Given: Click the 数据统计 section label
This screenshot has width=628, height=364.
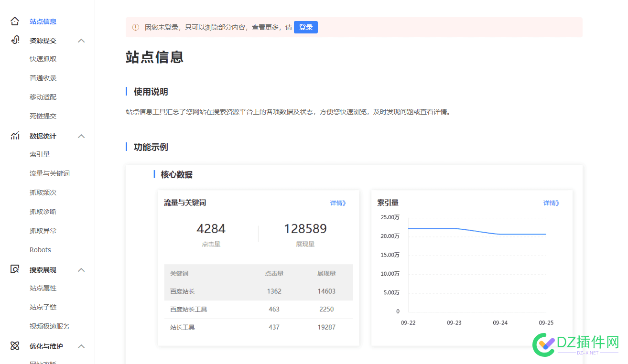Looking at the screenshot, I should (43, 136).
